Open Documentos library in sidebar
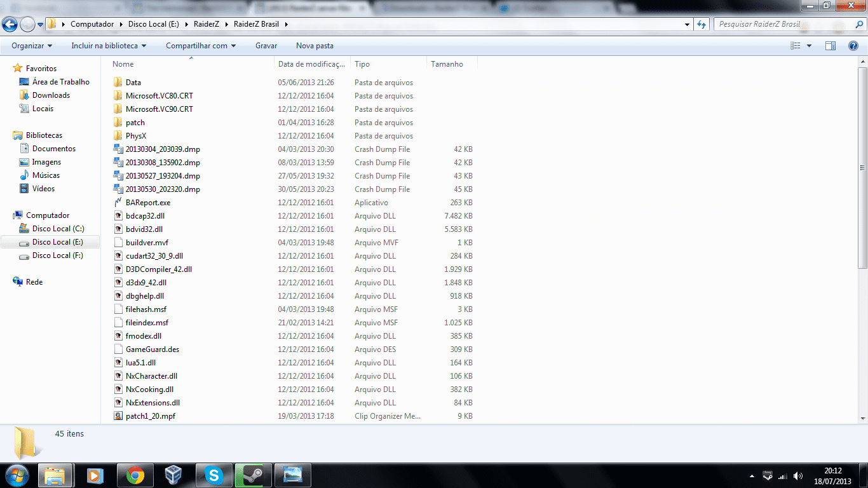 54,149
